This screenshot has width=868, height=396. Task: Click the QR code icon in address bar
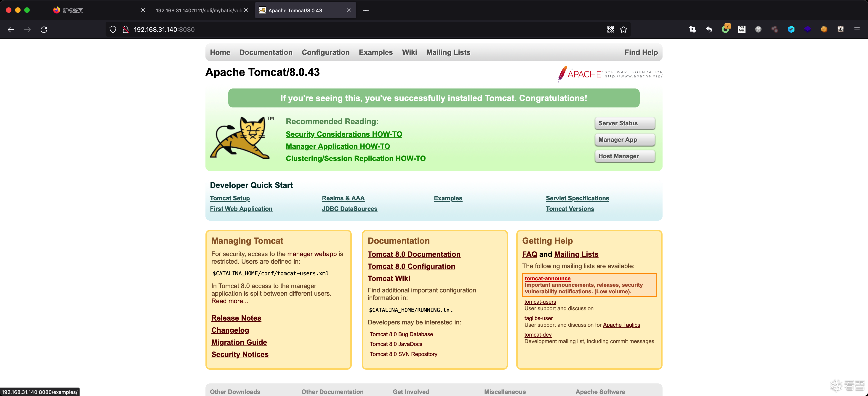coord(610,29)
